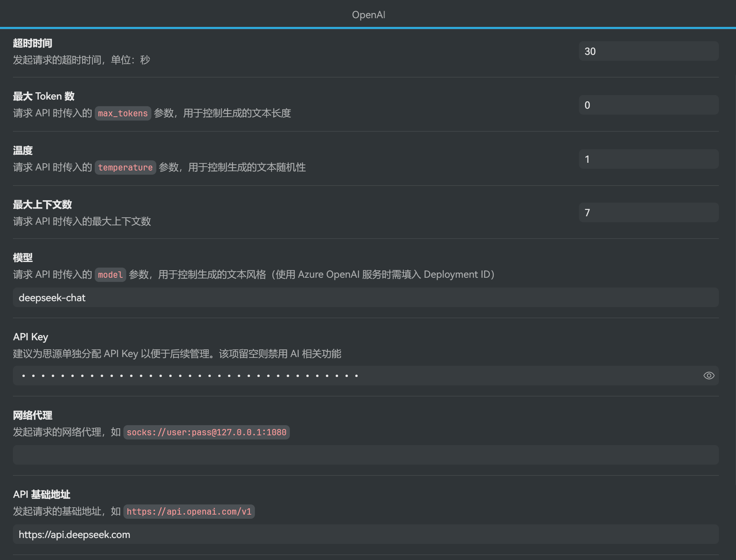Select the OpenAI tab
Screen dimensions: 736x560
(x=368, y=15)
